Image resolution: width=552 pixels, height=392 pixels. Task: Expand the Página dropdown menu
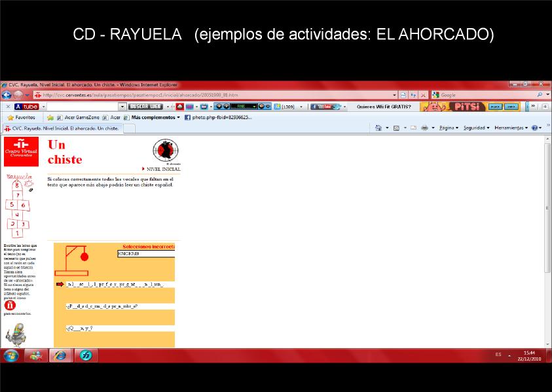click(x=449, y=128)
